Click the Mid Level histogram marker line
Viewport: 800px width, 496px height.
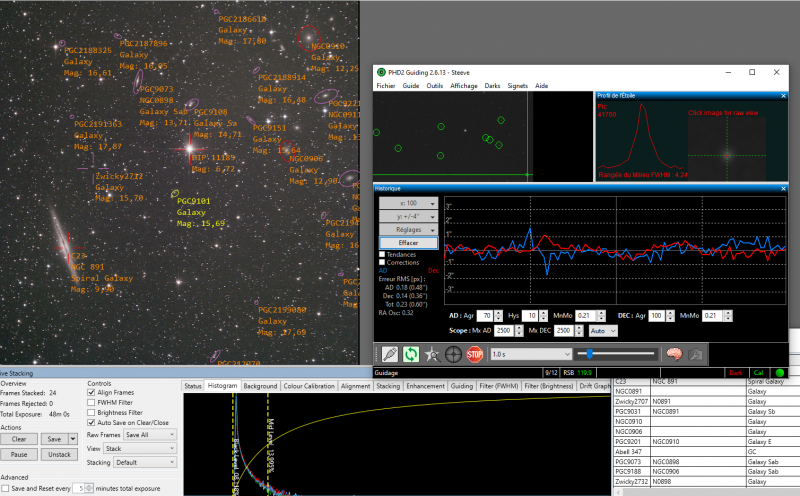point(268,444)
